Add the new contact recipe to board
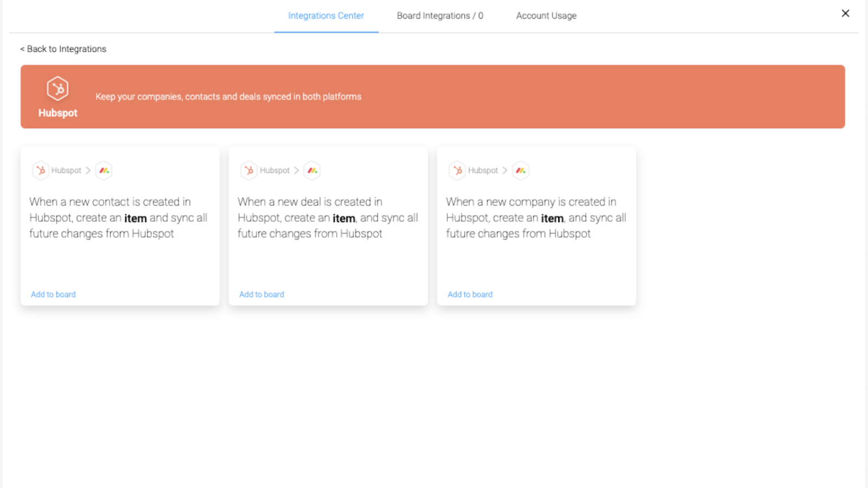Image resolution: width=868 pixels, height=488 pixels. (53, 294)
